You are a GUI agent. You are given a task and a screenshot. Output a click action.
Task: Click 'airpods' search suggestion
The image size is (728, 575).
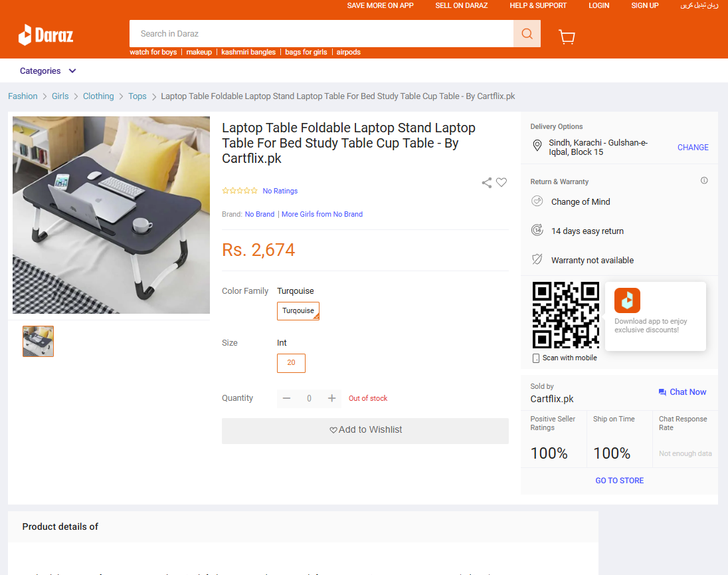[x=349, y=52]
